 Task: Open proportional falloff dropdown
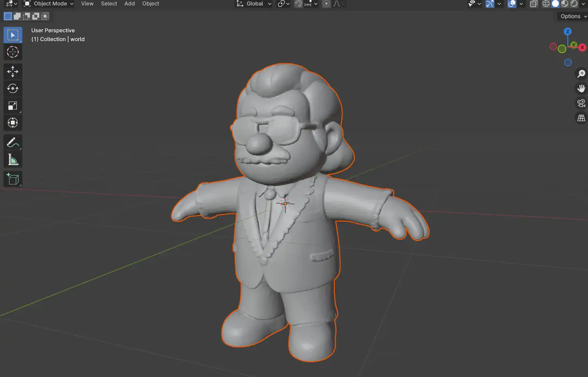(339, 4)
